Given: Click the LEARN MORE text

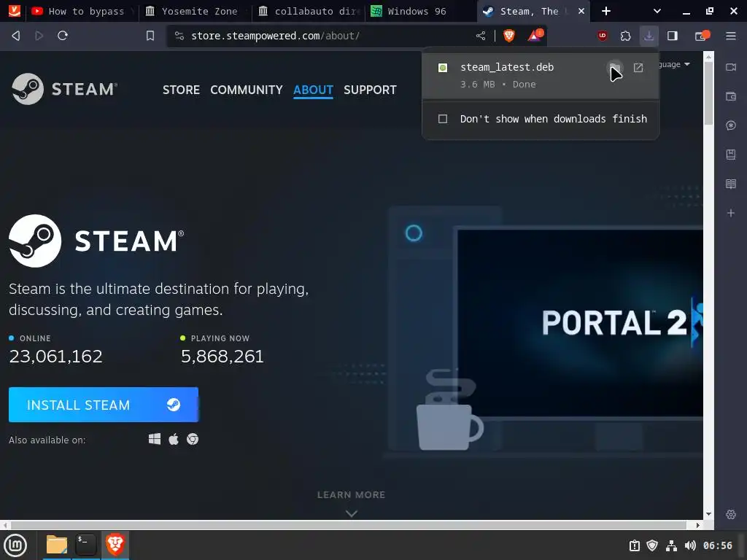Looking at the screenshot, I should pos(351,495).
